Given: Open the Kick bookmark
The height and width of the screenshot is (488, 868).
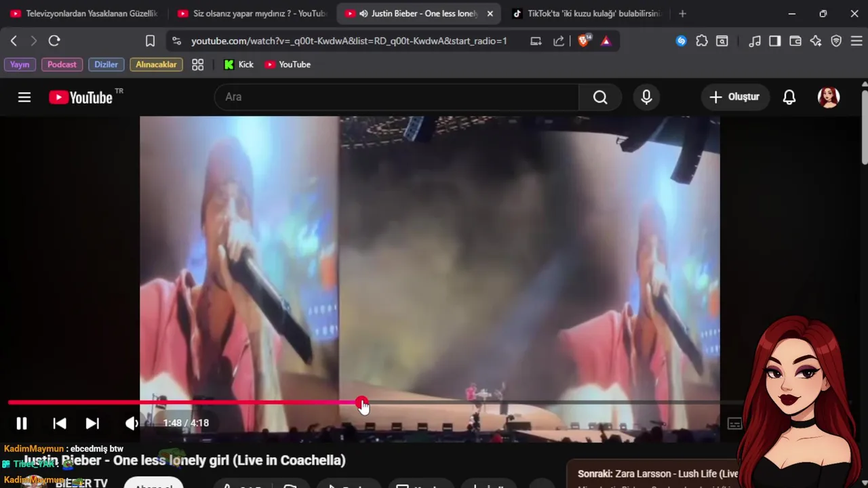Looking at the screenshot, I should [x=239, y=64].
